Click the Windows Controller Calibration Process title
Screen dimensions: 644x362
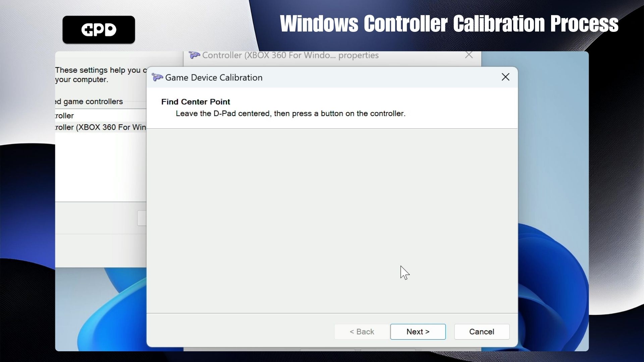[449, 23]
